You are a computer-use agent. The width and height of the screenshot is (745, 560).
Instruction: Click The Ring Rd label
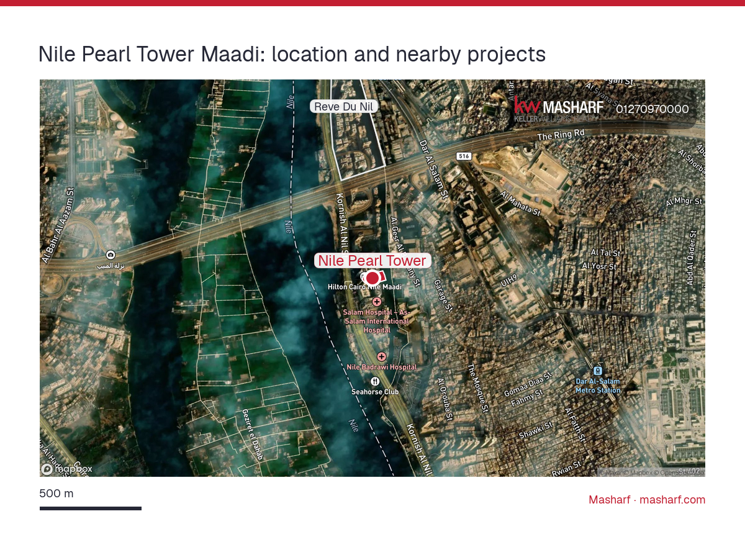pyautogui.click(x=561, y=135)
